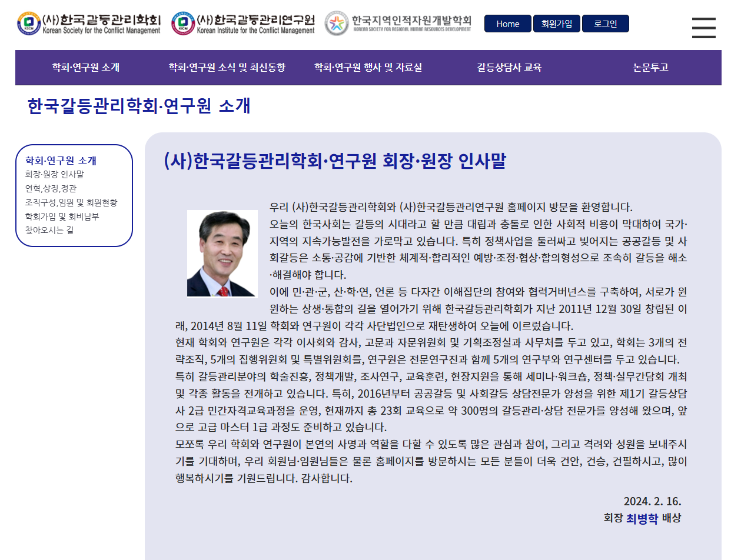Image resolution: width=741 pixels, height=560 pixels.
Task: Click the name 최병학 in the signature
Action: (642, 518)
